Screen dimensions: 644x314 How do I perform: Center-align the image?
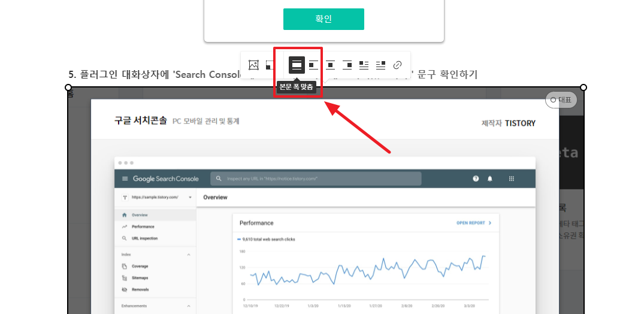coord(330,65)
